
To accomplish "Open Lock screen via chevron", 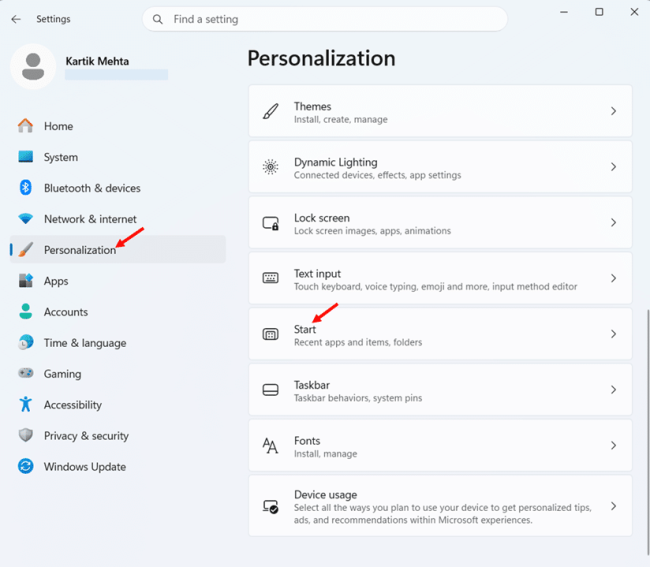I will (x=614, y=223).
